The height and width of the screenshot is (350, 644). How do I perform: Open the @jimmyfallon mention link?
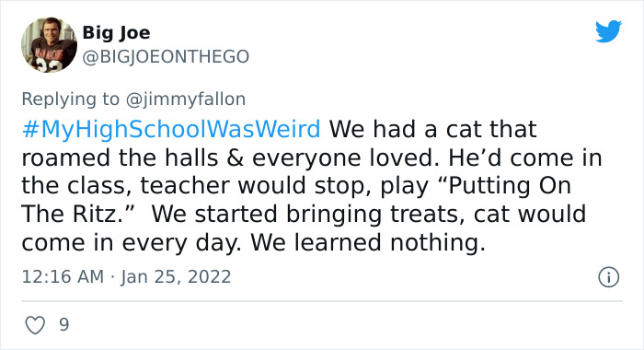point(186,99)
